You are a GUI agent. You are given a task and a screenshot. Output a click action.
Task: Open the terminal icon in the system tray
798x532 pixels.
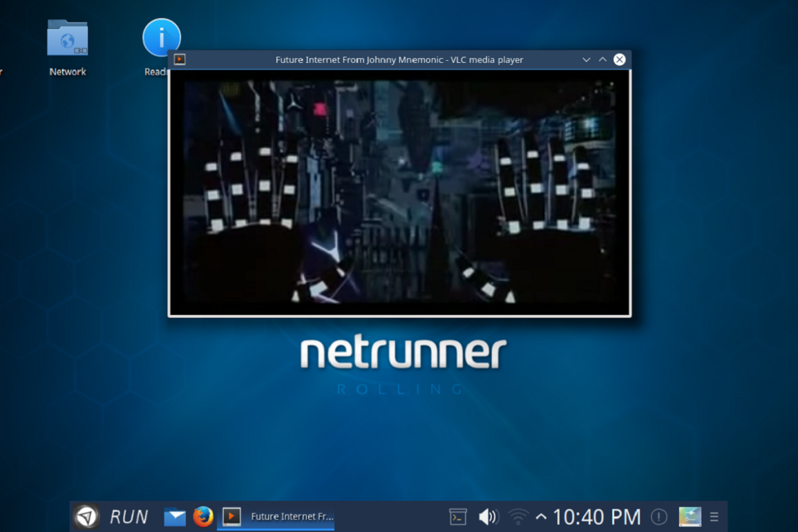click(x=458, y=517)
